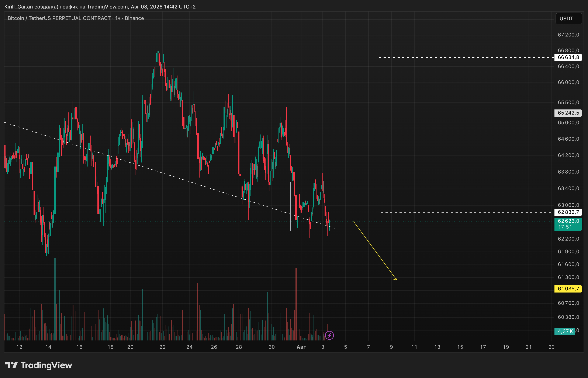
Task: Click date 28 on the time axis
Action: pos(239,347)
